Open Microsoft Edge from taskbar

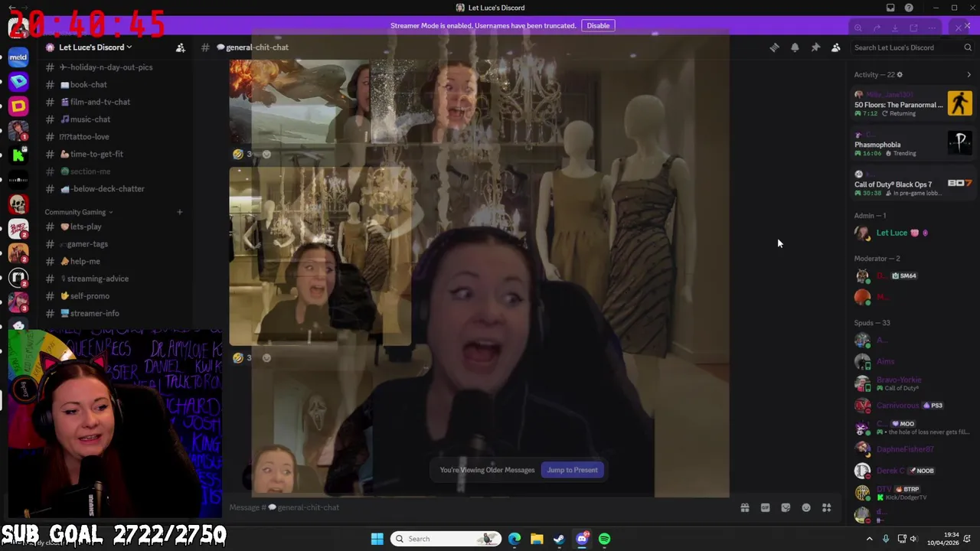pyautogui.click(x=514, y=539)
